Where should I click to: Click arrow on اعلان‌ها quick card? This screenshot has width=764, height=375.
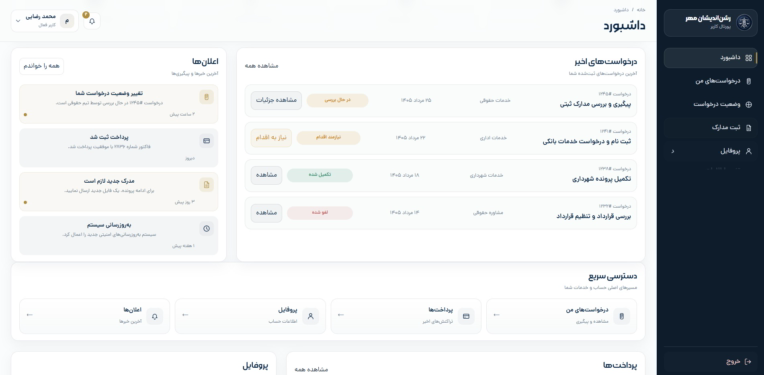click(x=30, y=315)
